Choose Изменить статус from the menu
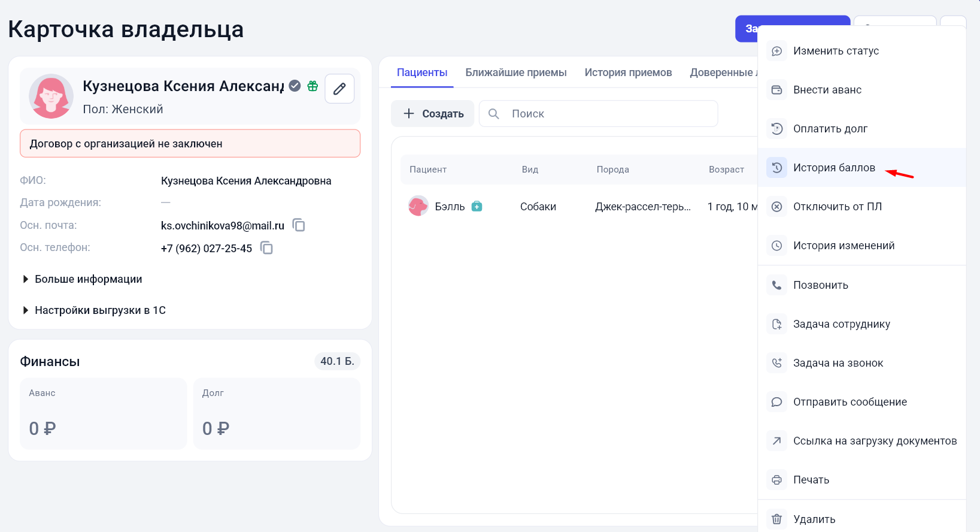This screenshot has height=532, width=980. pyautogui.click(x=862, y=51)
